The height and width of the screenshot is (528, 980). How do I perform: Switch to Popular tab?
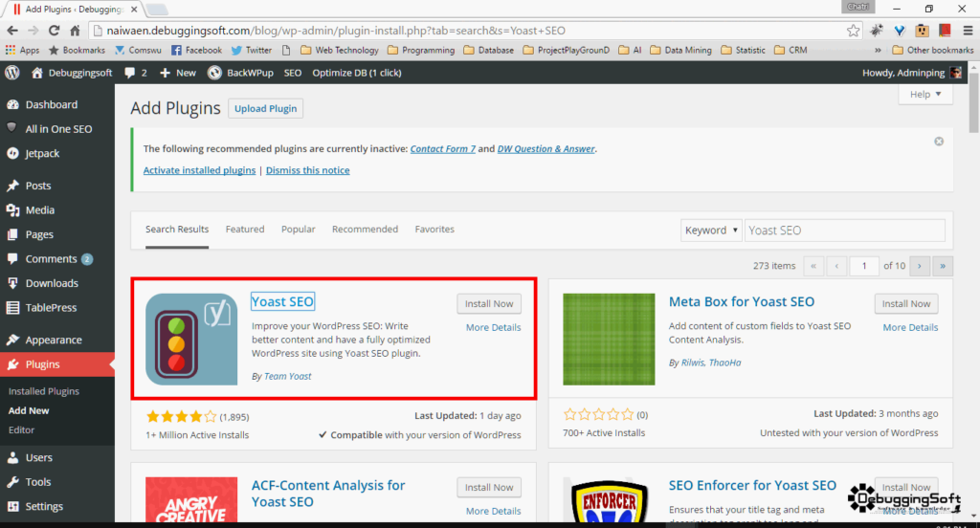299,230
